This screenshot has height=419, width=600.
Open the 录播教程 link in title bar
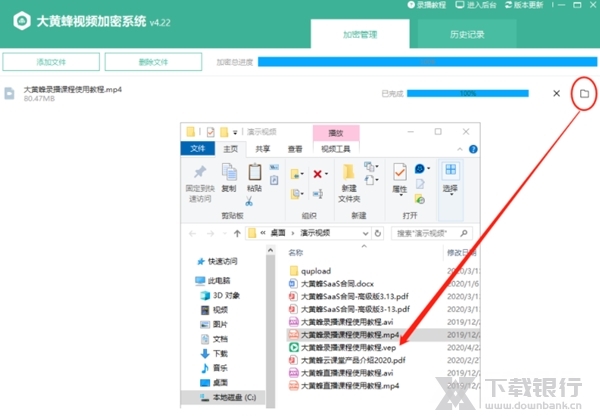(427, 5)
